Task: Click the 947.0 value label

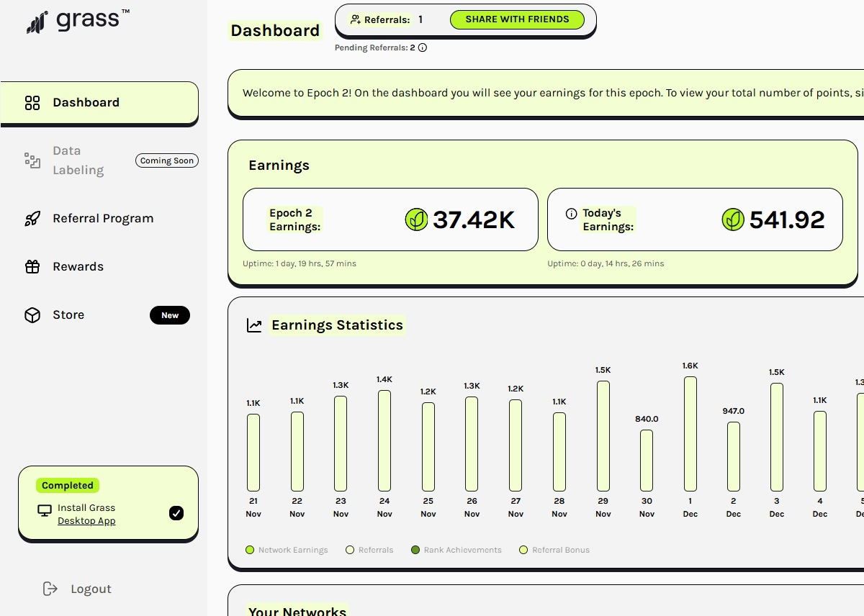Action: tap(733, 411)
